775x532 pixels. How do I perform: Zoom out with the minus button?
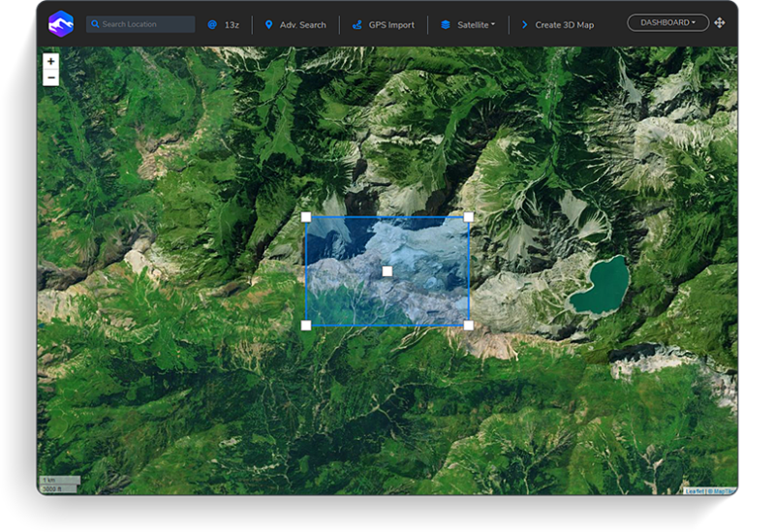51,78
